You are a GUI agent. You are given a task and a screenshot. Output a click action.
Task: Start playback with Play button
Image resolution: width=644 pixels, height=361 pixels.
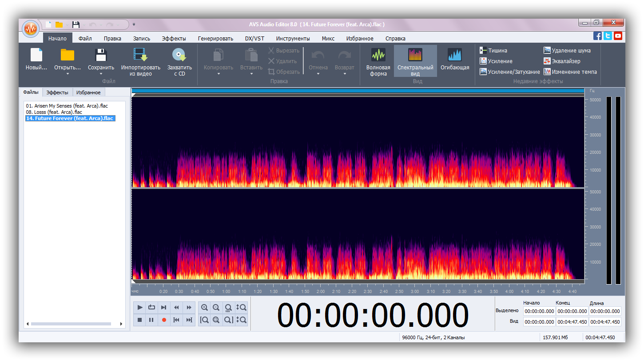(x=140, y=307)
